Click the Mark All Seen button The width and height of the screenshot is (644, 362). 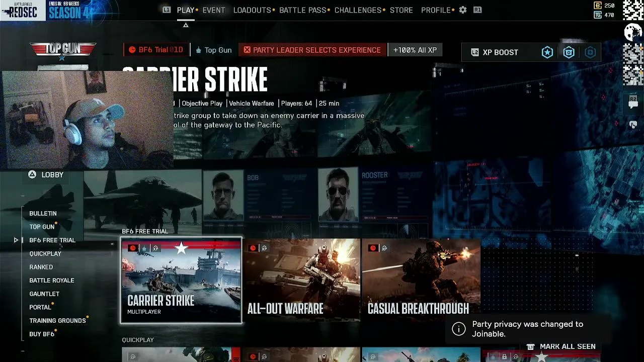coord(561,346)
